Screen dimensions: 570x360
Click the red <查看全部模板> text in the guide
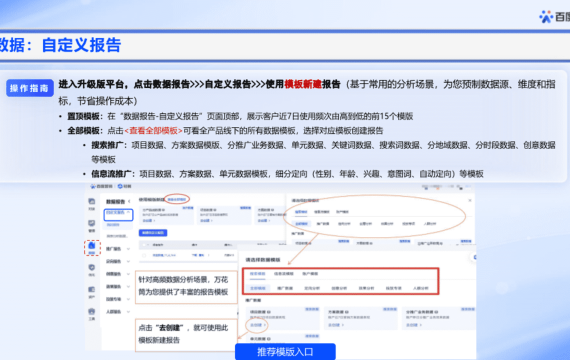tap(153, 131)
